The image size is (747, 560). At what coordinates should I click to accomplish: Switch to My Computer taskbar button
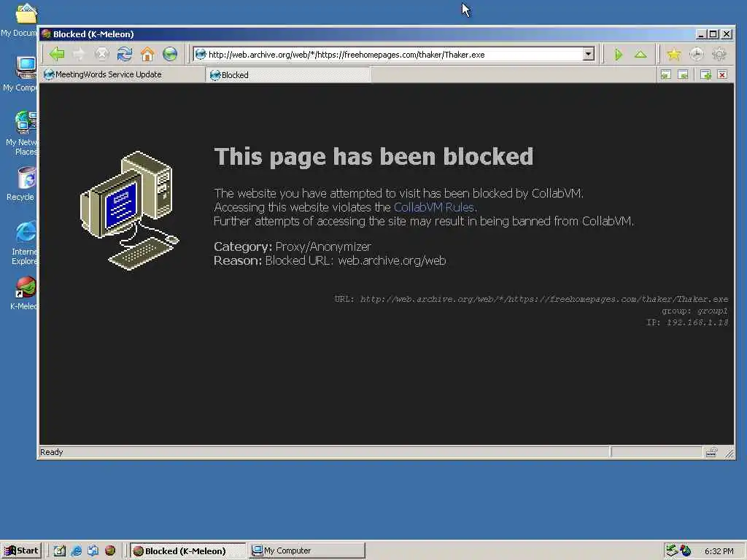click(307, 551)
